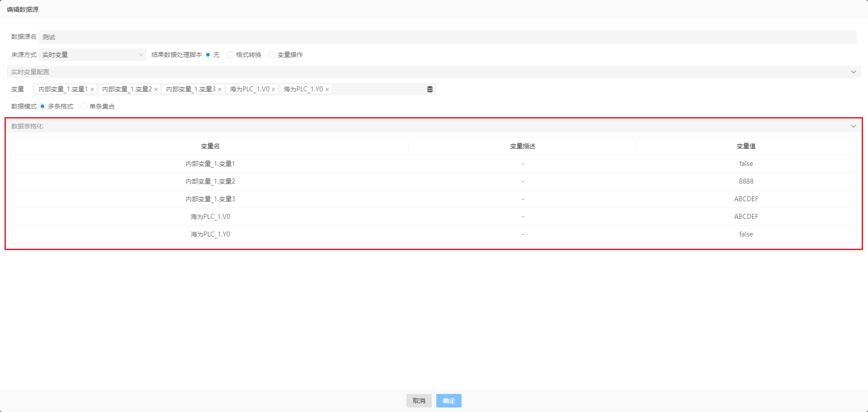This screenshot has height=412, width=868.
Task: Click false value of 海为PLC_1.Y0
Action: pyautogui.click(x=746, y=234)
